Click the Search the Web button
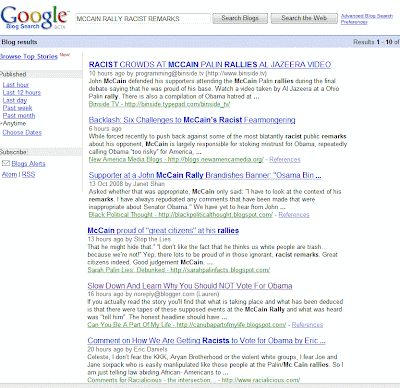 click(304, 18)
